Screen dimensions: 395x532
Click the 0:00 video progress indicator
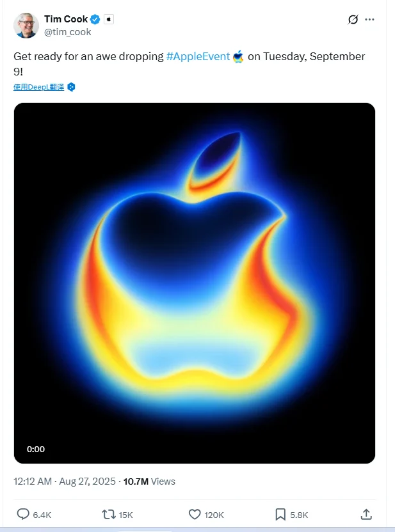(36, 450)
